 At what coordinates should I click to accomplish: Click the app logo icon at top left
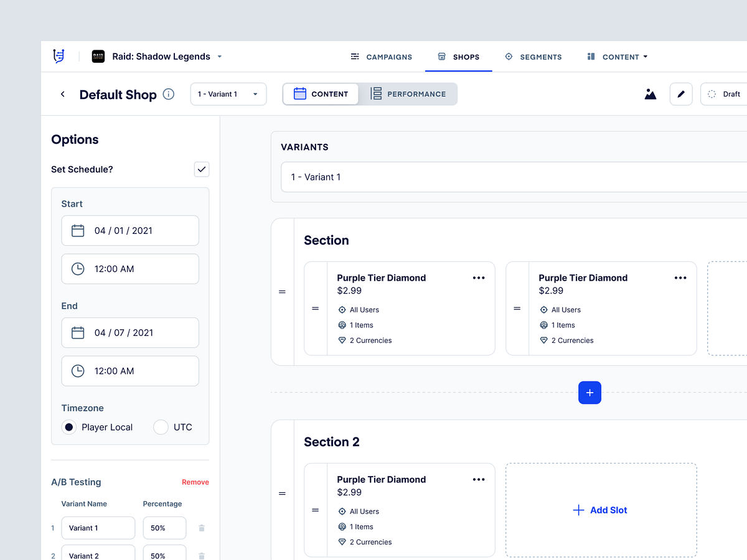click(x=58, y=56)
